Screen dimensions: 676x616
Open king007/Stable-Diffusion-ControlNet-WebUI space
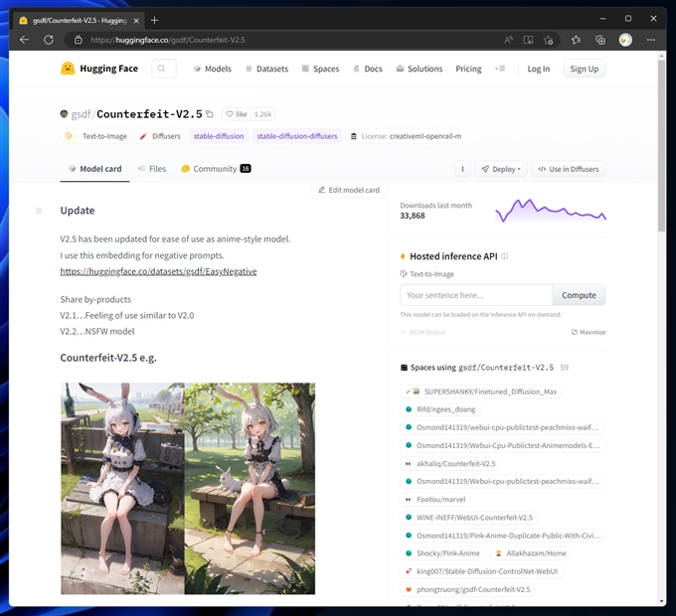tap(481, 571)
